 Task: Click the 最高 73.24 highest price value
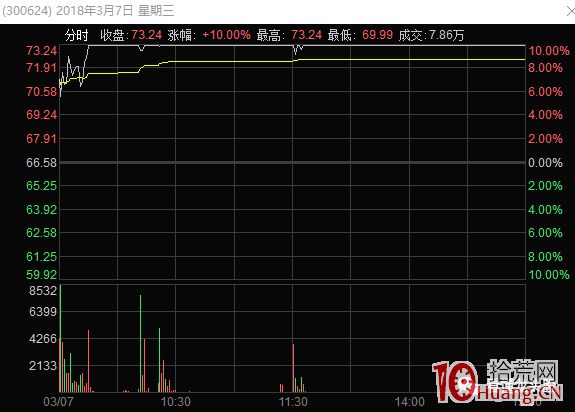point(307,35)
